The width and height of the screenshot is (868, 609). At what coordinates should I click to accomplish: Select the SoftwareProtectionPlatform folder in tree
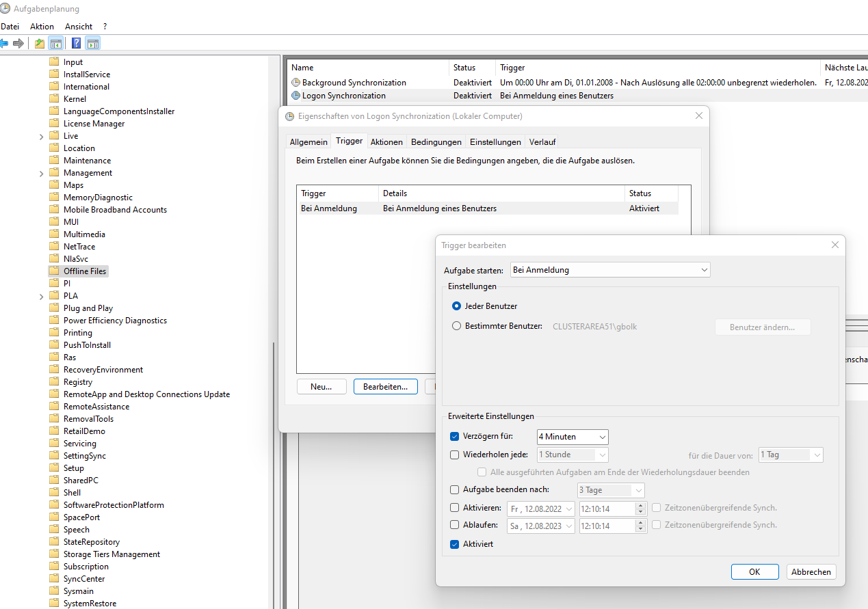tap(114, 505)
